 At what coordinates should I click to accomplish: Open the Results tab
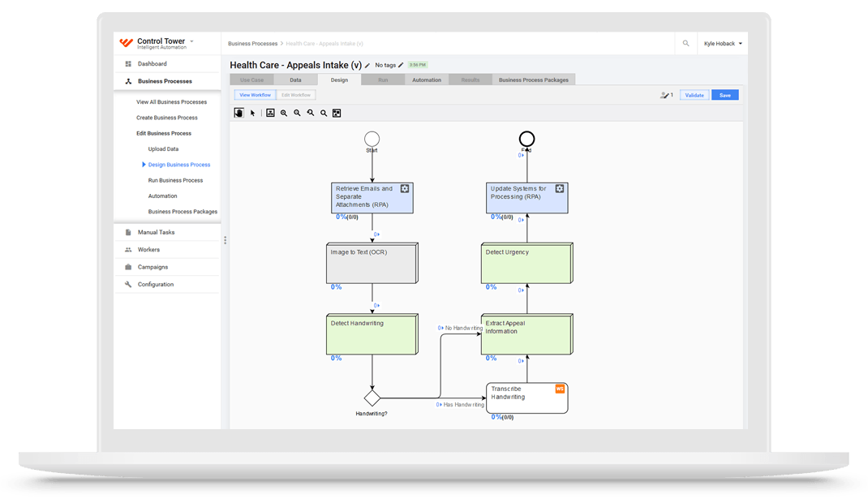471,80
